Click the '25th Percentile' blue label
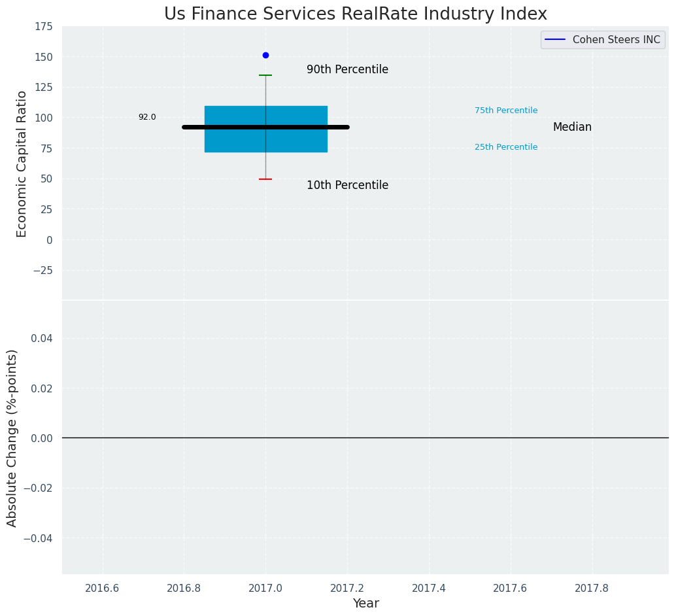676x616 pixels. pos(506,148)
